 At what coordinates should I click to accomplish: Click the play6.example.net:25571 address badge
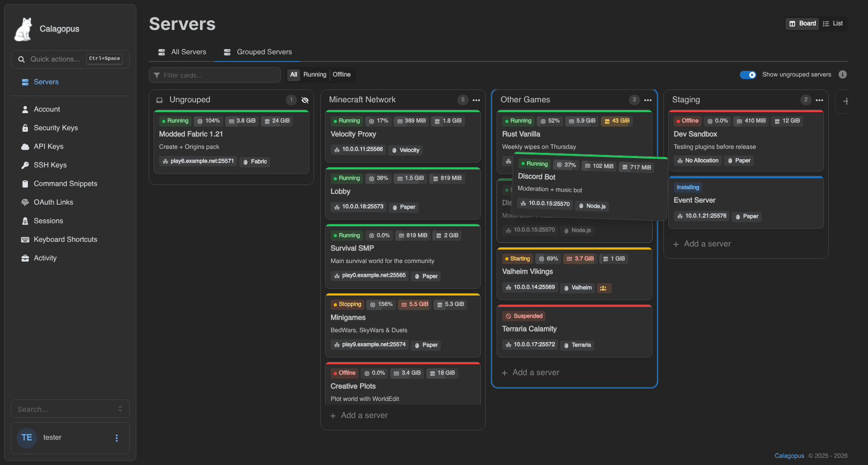(x=198, y=162)
